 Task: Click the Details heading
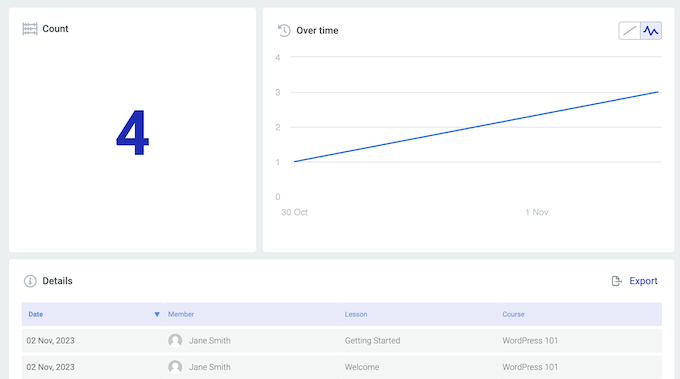[57, 281]
